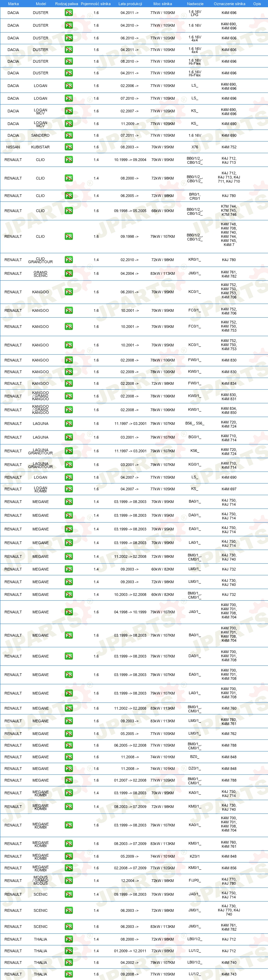Select the 12.2004 -> date cell
This screenshot has width=268, height=980.
pos(130,881)
